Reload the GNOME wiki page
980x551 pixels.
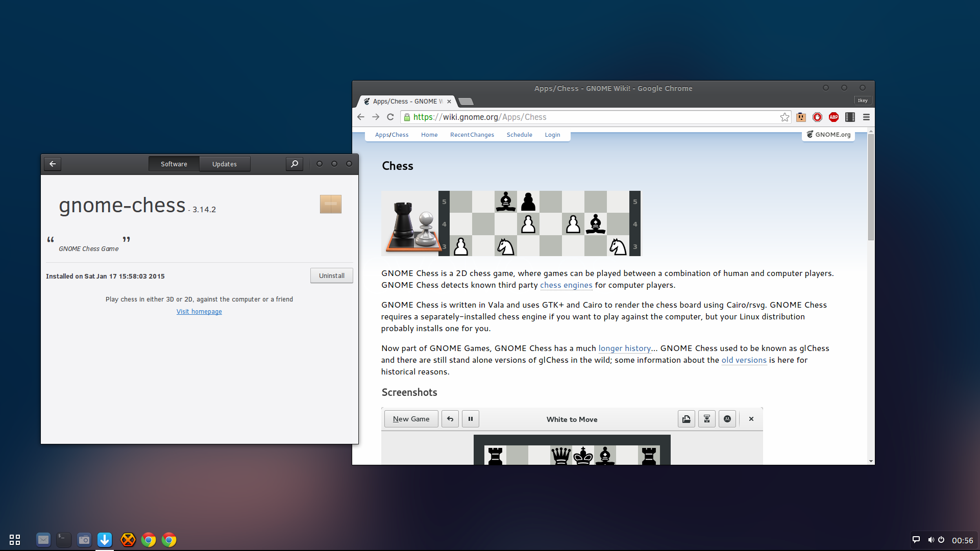coord(390,117)
